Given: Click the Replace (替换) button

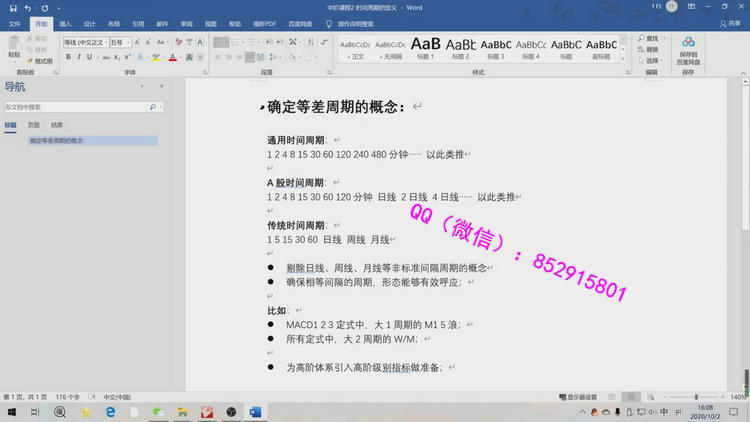Looking at the screenshot, I should click(651, 49).
